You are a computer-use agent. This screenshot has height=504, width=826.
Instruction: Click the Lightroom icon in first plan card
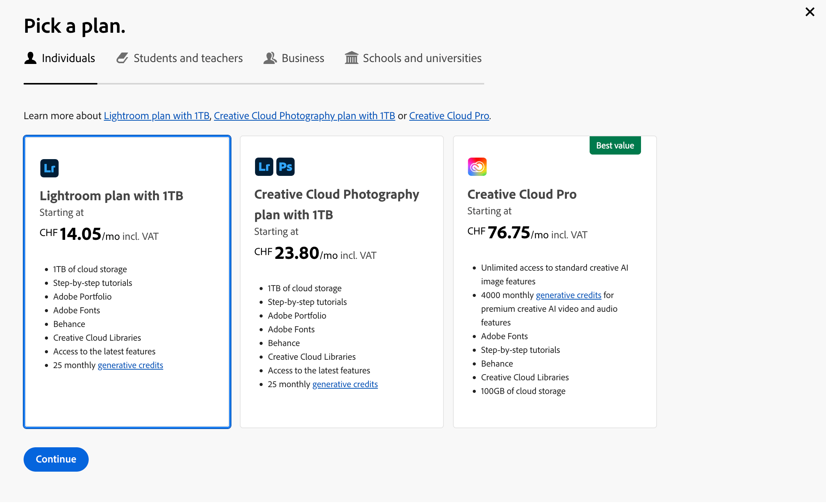tap(49, 168)
